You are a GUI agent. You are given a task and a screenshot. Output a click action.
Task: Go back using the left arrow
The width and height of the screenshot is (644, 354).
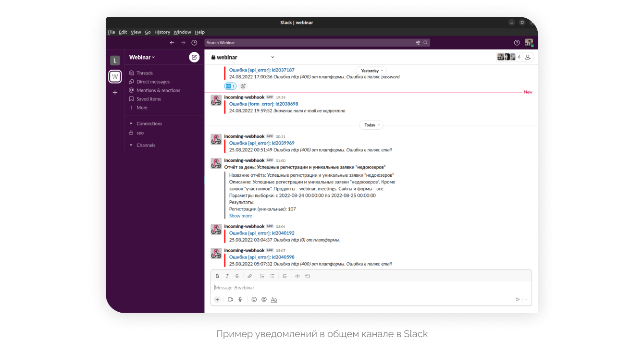[172, 43]
